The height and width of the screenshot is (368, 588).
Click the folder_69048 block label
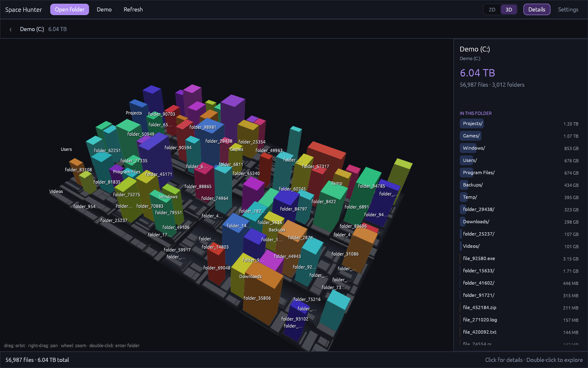tap(217, 268)
